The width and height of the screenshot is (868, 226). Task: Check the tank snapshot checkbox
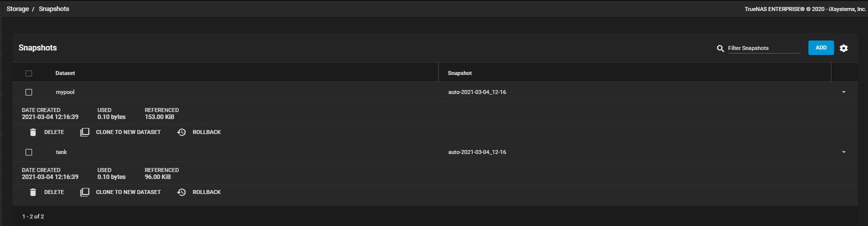pos(29,152)
